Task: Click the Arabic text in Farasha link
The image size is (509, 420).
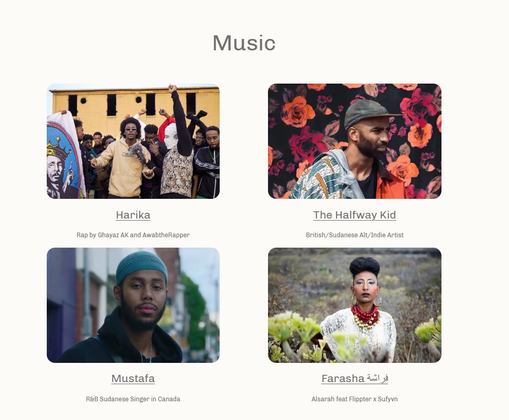Action: pos(378,378)
